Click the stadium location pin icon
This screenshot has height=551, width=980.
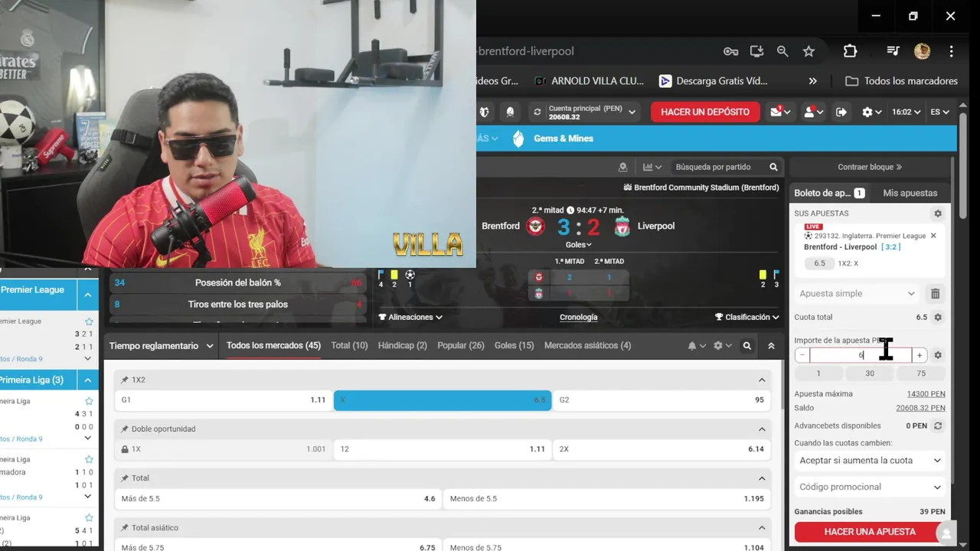(622, 167)
